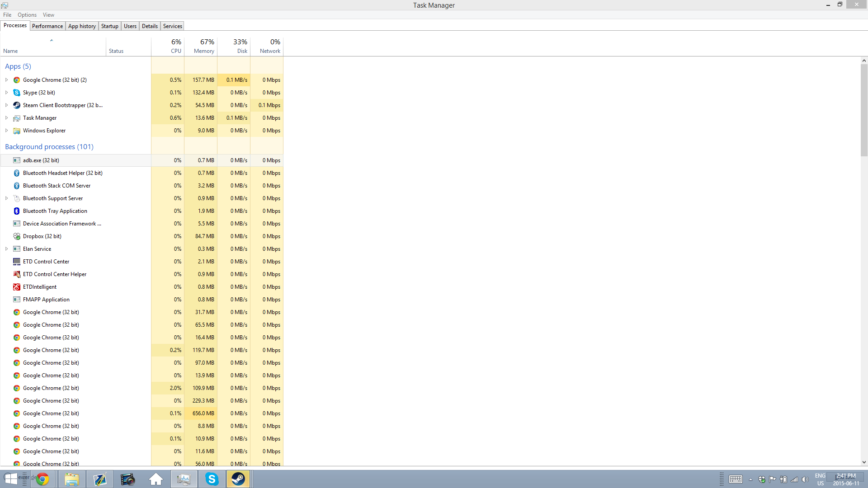Expand the Google Chrome app group
This screenshot has height=488, width=868.
6,80
